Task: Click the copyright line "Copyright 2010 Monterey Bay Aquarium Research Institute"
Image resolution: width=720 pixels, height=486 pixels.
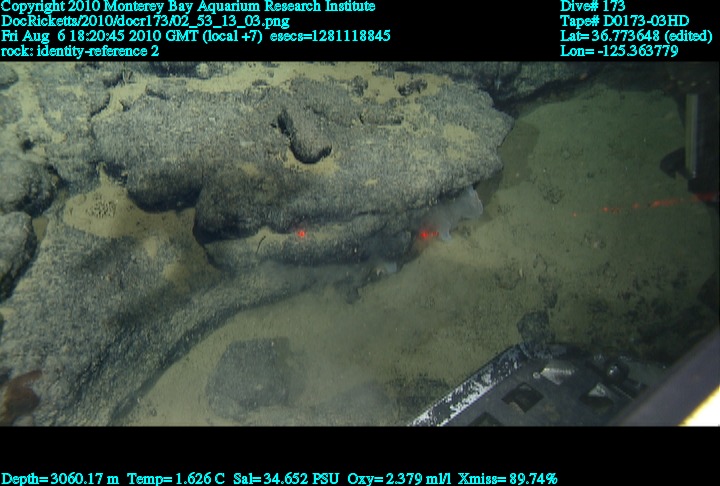Action: (x=188, y=6)
